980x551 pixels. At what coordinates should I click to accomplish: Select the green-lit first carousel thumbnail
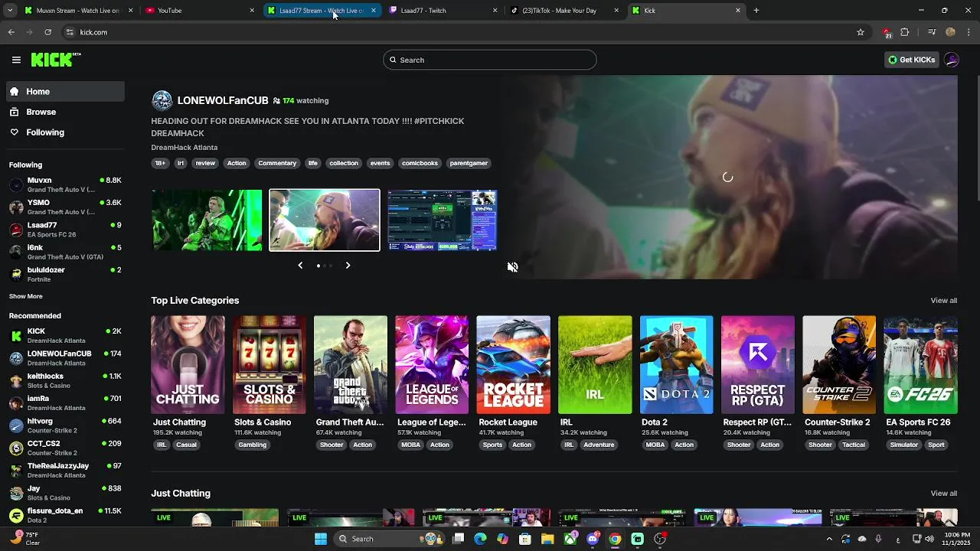coord(207,220)
